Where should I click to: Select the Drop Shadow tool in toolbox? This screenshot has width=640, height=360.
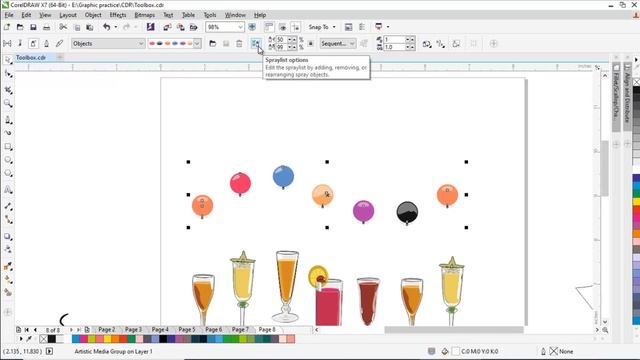pos(8,236)
